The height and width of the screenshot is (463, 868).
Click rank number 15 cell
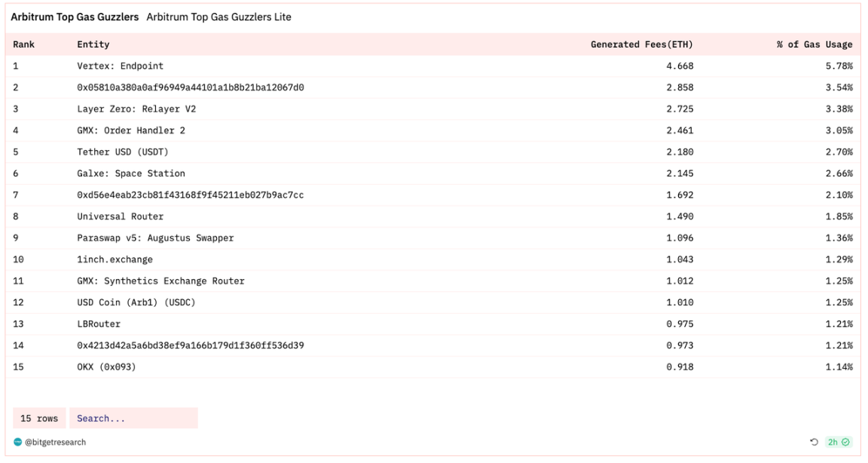(x=18, y=366)
